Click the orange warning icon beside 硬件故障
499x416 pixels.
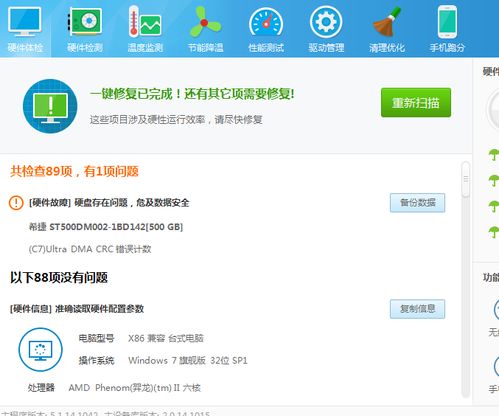[x=16, y=202]
